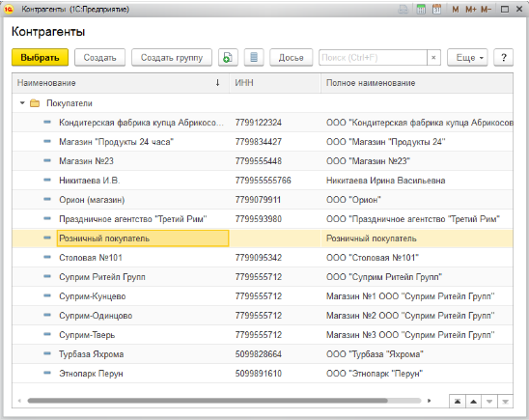
Task: Click the Создать группу button
Action: 172,57
